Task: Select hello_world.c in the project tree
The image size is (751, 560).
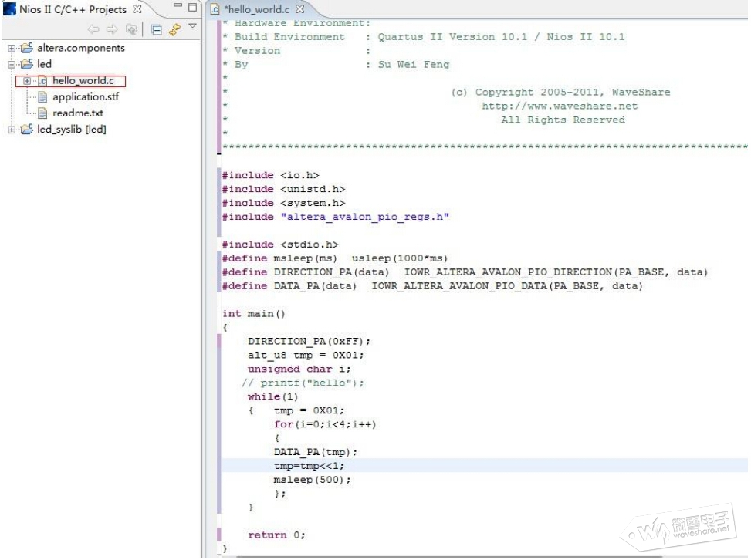Action: click(x=83, y=80)
